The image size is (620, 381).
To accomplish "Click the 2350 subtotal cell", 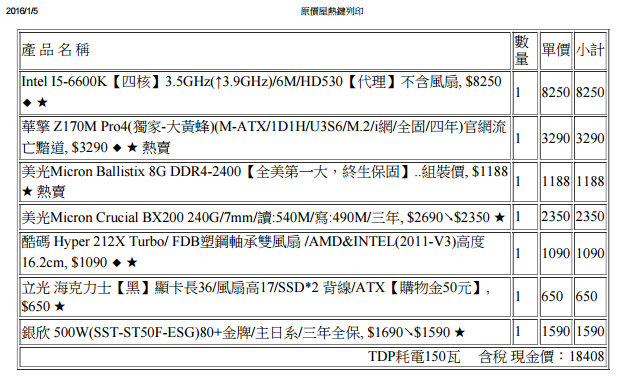I will [590, 217].
